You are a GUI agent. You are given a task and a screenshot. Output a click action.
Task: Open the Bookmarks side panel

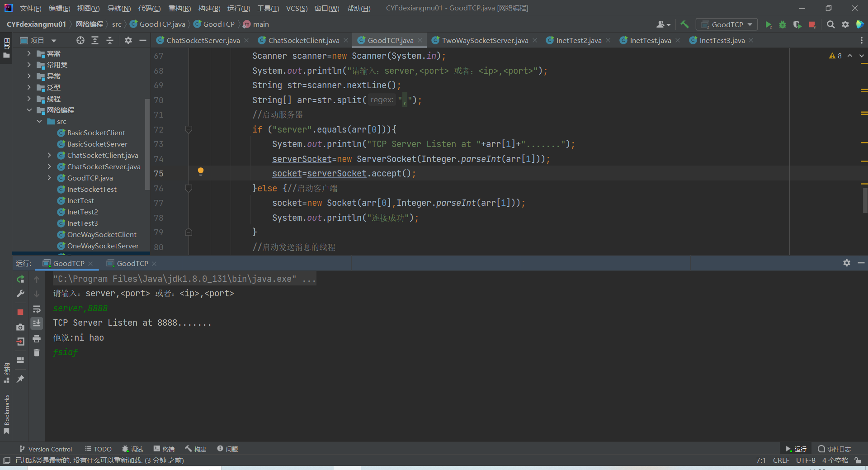pyautogui.click(x=6, y=414)
